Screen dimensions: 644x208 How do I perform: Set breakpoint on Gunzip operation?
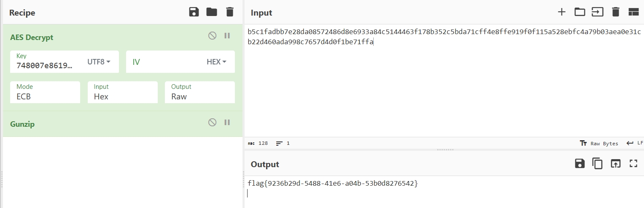click(x=227, y=122)
